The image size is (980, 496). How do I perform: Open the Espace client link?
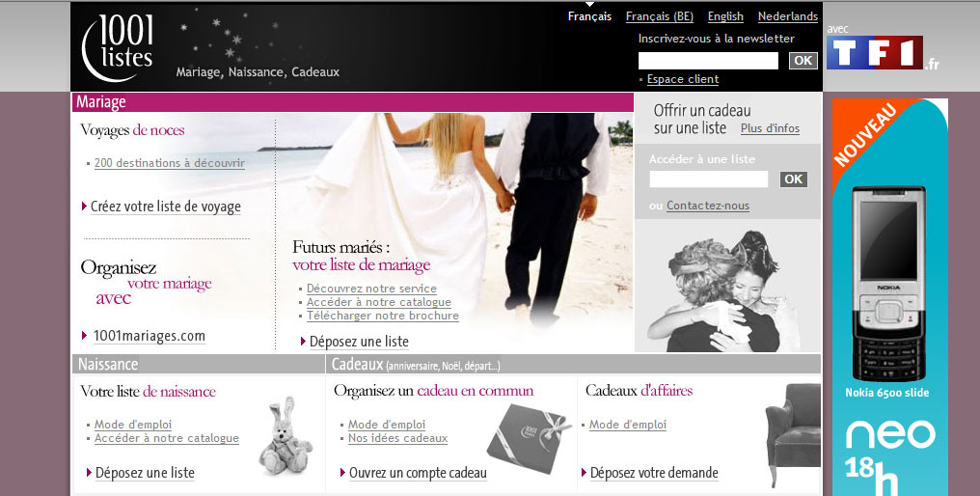coord(682,79)
